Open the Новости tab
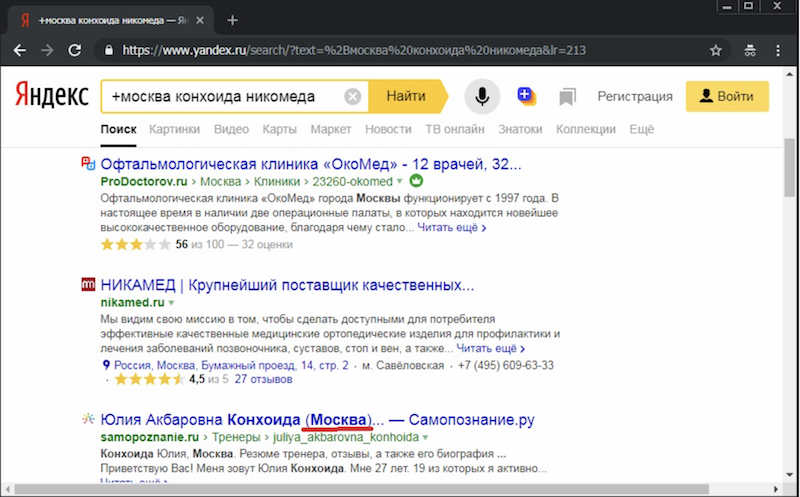 388,129
